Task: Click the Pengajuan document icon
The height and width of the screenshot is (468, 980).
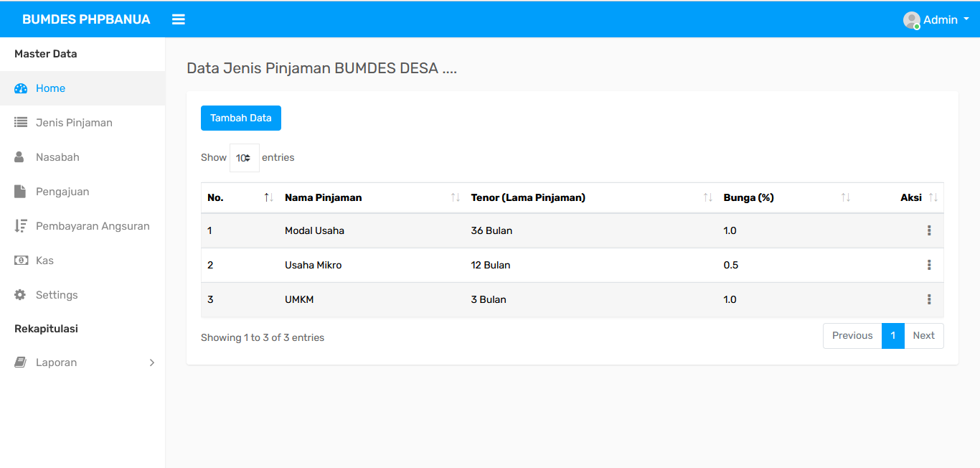Action: [x=20, y=192]
